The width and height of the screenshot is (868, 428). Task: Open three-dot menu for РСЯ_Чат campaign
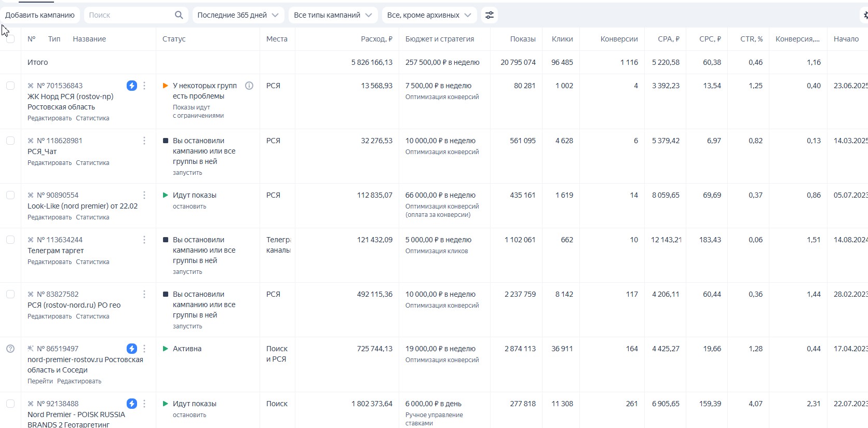click(x=144, y=141)
